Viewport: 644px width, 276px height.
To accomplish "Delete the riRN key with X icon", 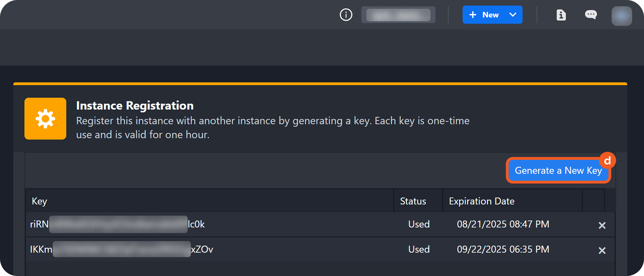I will click(x=602, y=225).
